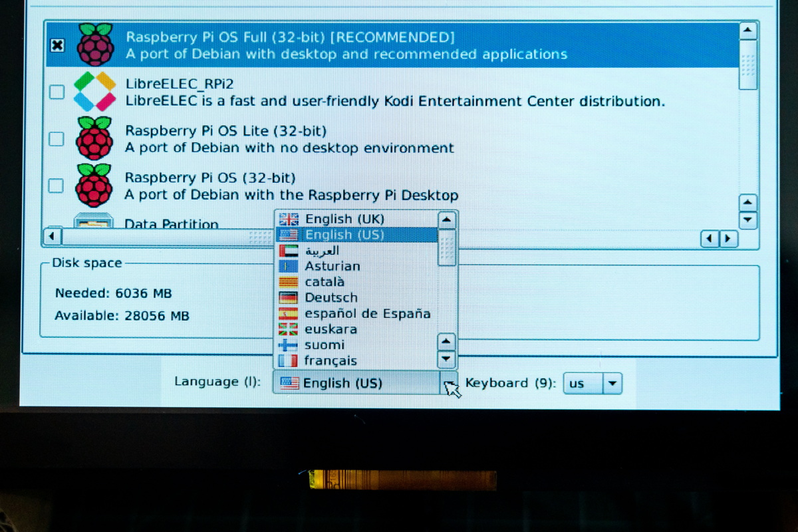Open the Keyboard layout dropdown showing us
This screenshot has height=532, width=798.
click(593, 384)
